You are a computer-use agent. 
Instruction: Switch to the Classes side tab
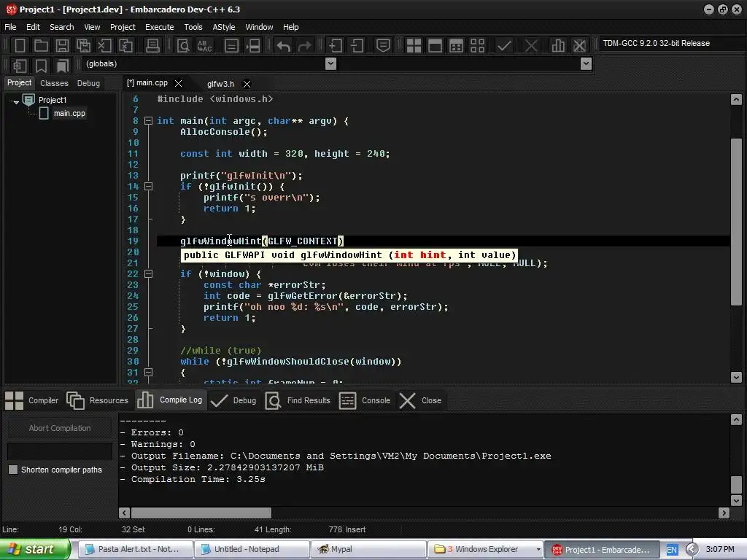click(54, 83)
